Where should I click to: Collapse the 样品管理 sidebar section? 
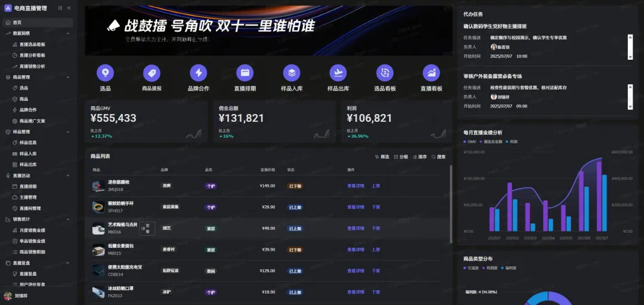(x=68, y=132)
